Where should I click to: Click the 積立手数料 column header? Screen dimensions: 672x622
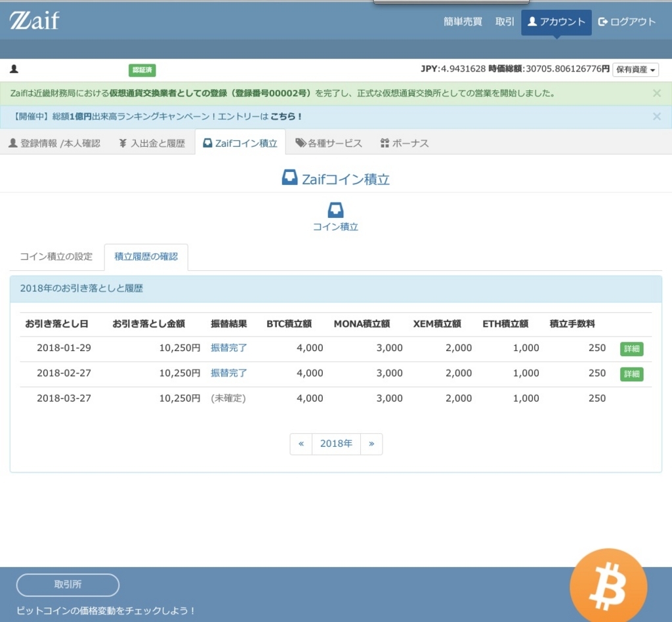coord(572,324)
